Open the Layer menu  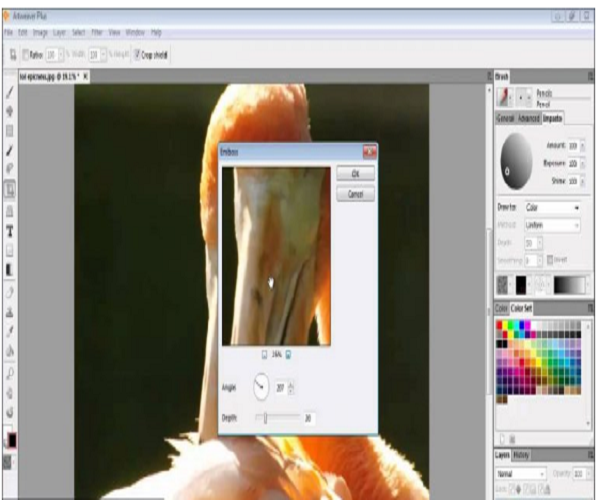coord(59,33)
